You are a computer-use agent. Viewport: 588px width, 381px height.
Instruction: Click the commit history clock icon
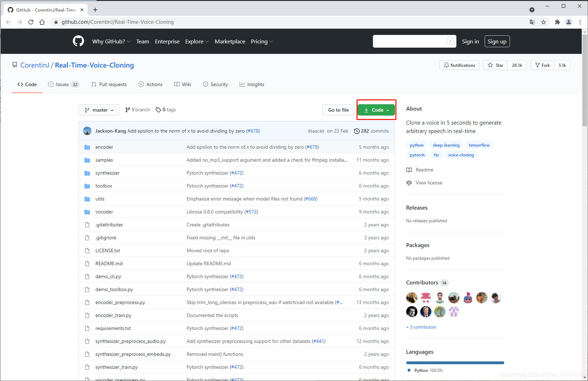coord(357,131)
